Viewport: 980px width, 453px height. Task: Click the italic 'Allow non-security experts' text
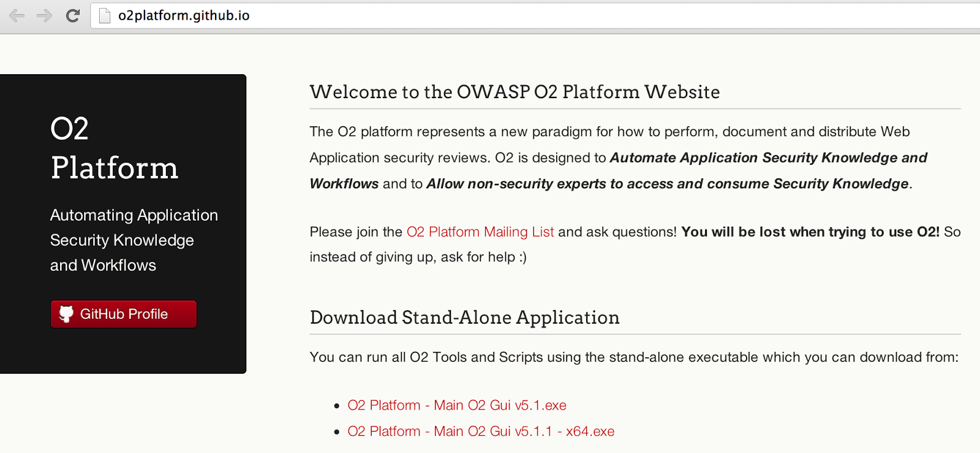pyautogui.click(x=668, y=184)
